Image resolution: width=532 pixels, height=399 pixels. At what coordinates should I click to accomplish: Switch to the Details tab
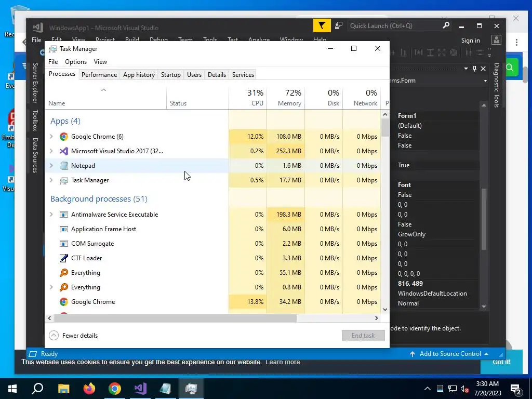tap(217, 75)
